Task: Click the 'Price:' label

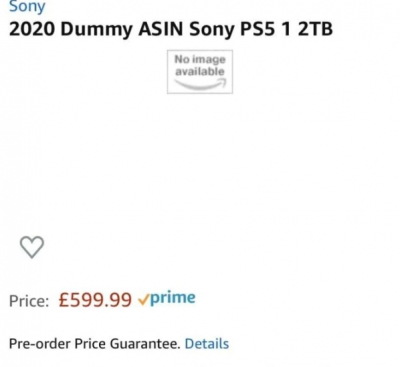Action: [x=29, y=301]
